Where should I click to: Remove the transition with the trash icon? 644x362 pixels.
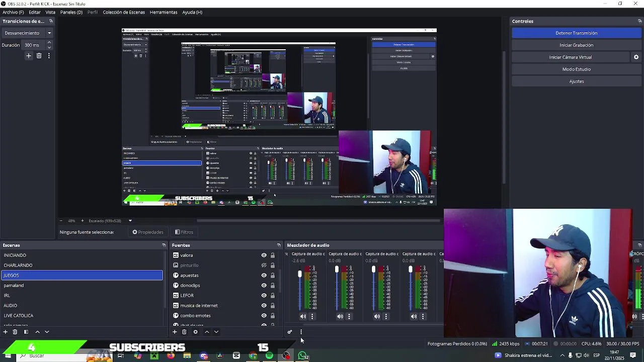click(39, 56)
